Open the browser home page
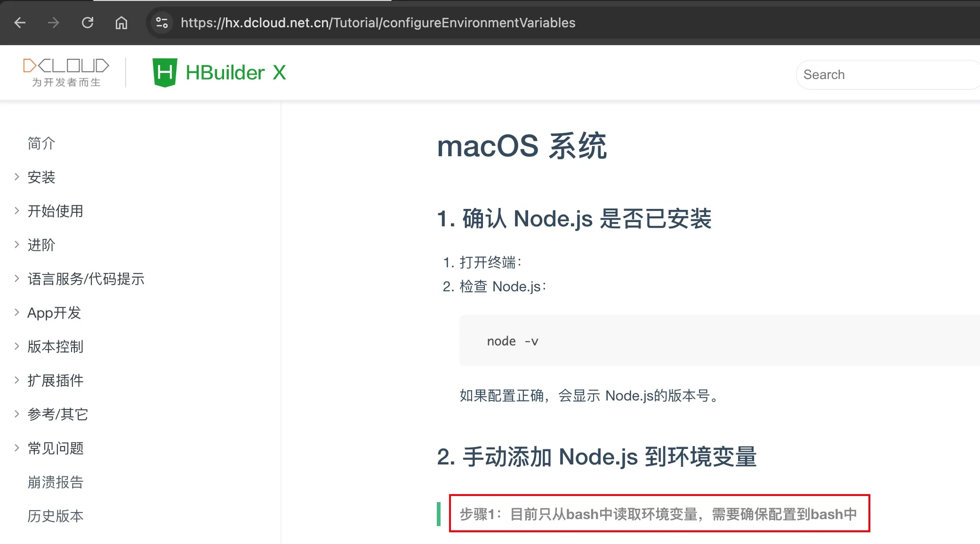The width and height of the screenshot is (980, 544). tap(121, 23)
